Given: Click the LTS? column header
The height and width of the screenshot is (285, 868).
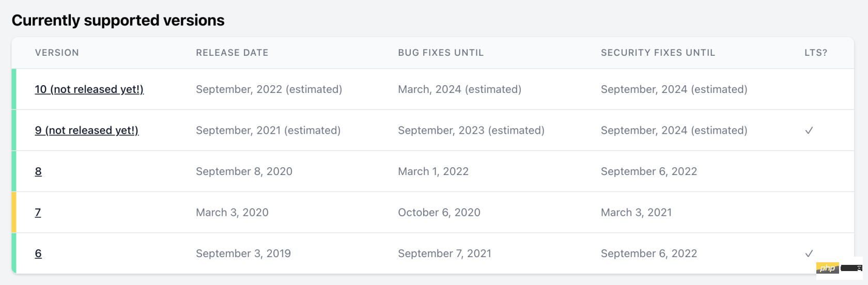Looking at the screenshot, I should (816, 53).
